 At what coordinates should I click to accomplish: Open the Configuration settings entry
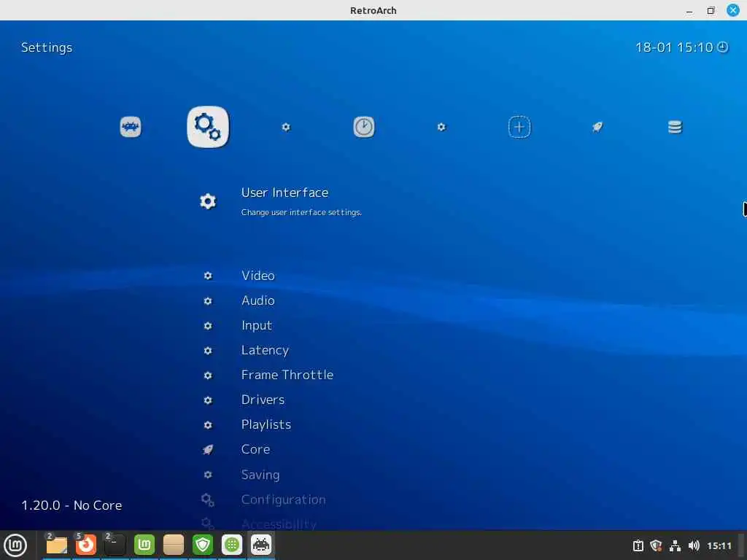283,499
